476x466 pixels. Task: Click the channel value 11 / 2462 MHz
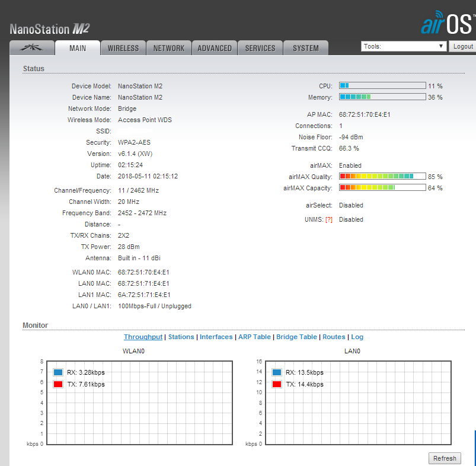point(139,190)
